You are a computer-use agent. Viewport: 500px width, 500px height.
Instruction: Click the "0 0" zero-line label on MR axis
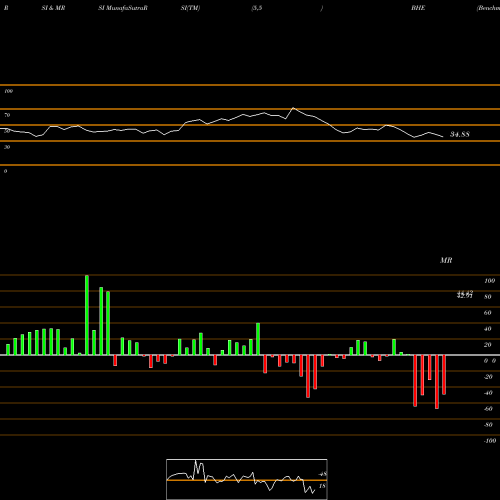pyautogui.click(x=490, y=361)
